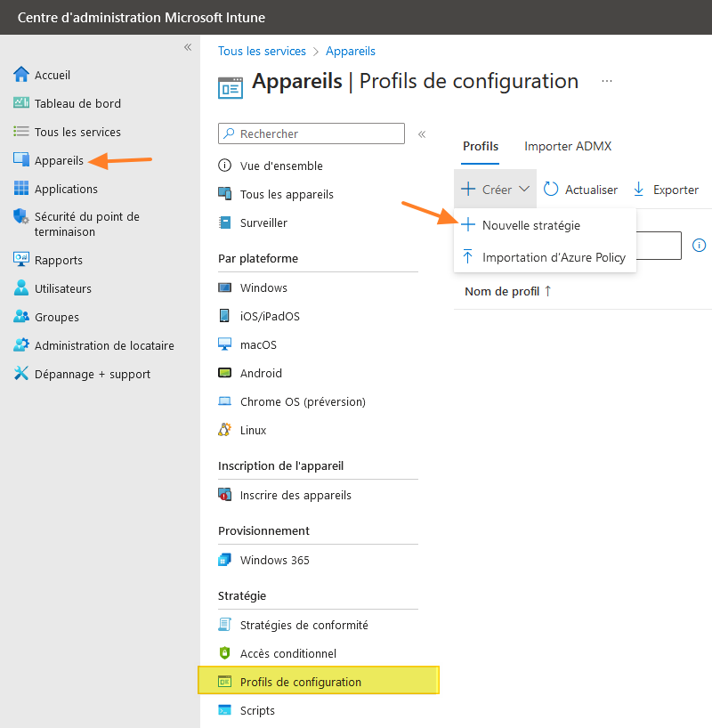Screen dimensions: 712x728
Task: Refresh the list with Actualiser
Action: click(x=580, y=190)
